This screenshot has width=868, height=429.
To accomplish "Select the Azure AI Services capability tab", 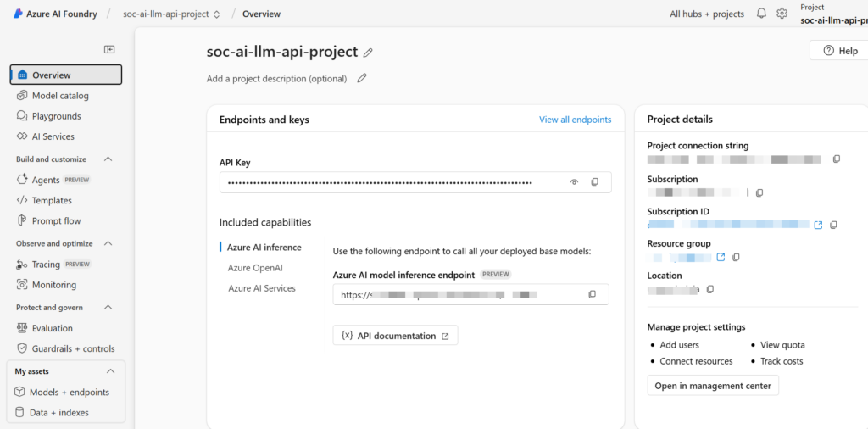I will (261, 288).
